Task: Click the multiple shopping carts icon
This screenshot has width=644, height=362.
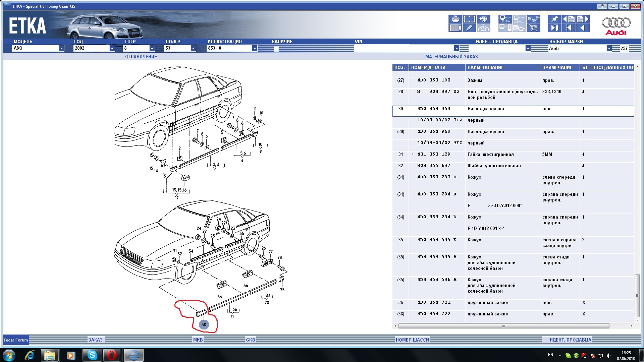Action: (533, 19)
